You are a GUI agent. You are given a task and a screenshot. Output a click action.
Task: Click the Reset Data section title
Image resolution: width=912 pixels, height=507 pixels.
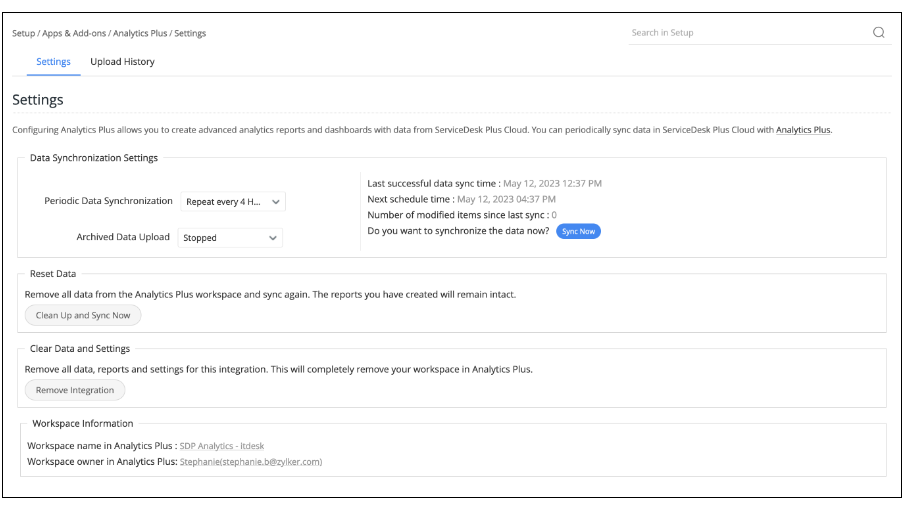(x=53, y=274)
